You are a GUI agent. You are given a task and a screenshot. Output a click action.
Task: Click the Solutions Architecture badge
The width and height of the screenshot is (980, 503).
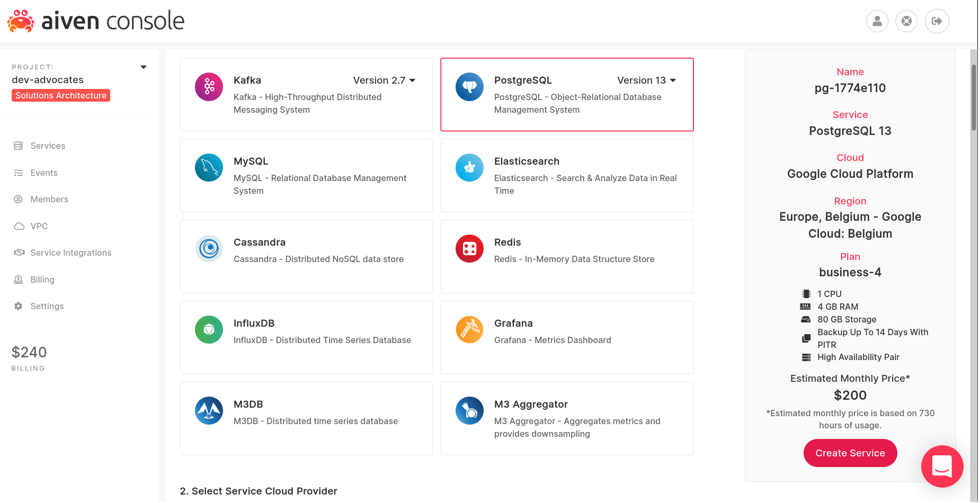61,95
